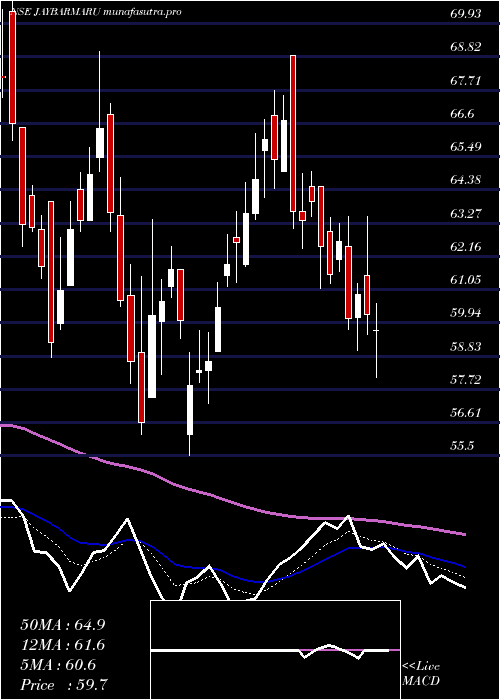The image size is (500, 700).
Task: Click the 50MA : 64.9 reading
Action: [x=63, y=625]
